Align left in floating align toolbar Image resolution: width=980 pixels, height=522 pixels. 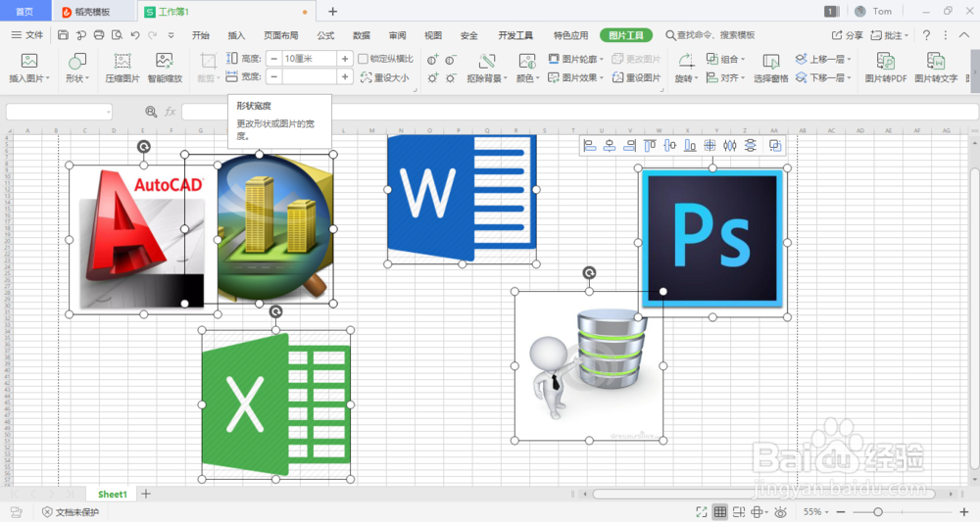click(589, 146)
